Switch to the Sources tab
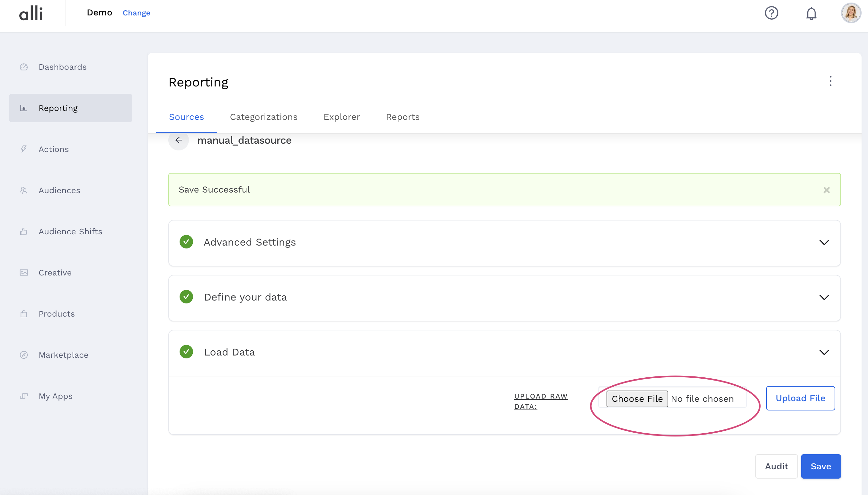 point(187,117)
